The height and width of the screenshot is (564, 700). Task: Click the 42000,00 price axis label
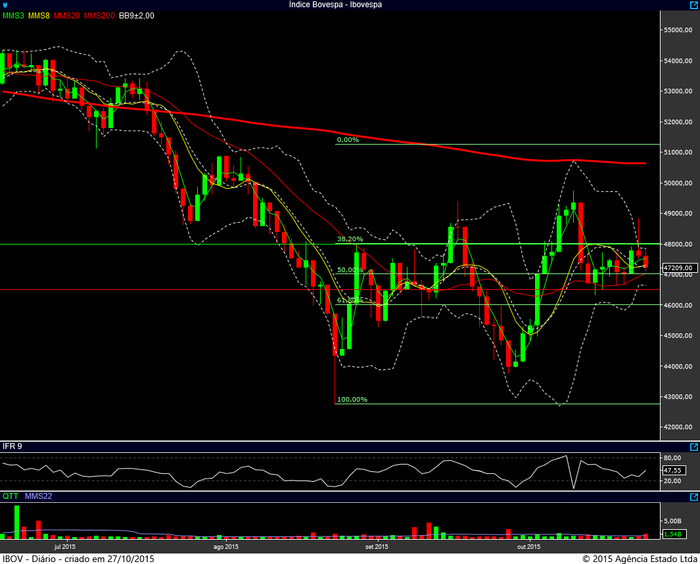[678, 427]
